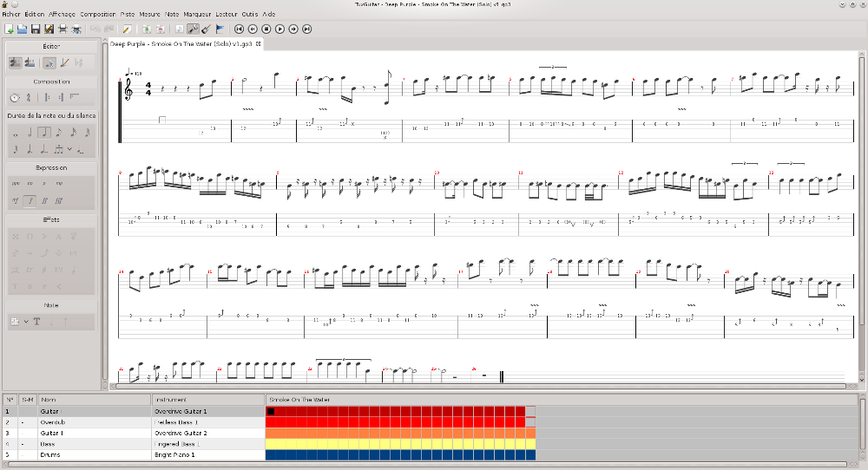Click the Stop playback button
Viewport: 868px width, 470px height.
pyautogui.click(x=266, y=29)
